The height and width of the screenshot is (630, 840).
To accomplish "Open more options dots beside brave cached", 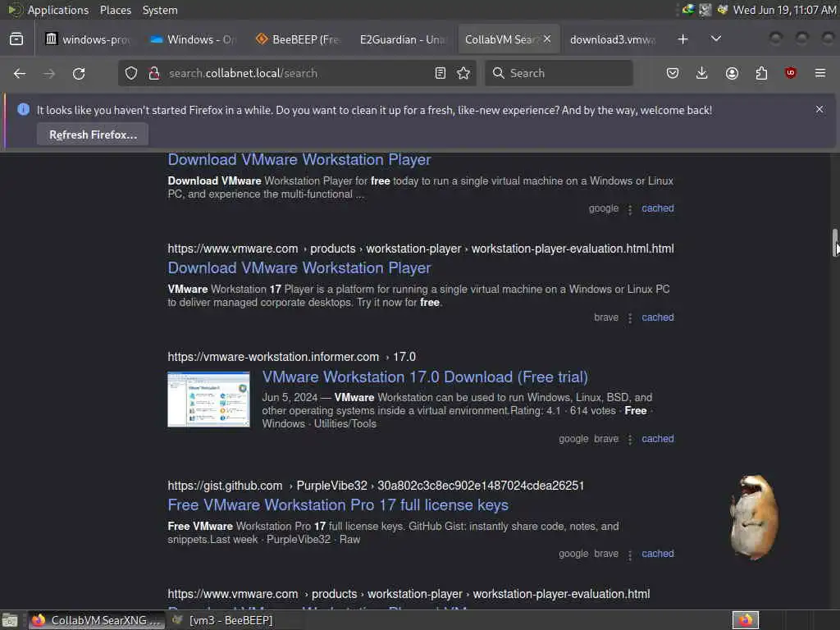I will [x=630, y=317].
